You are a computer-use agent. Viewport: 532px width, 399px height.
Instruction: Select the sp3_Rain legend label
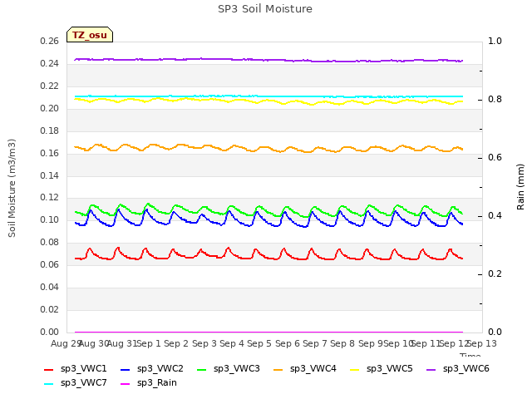click(157, 383)
